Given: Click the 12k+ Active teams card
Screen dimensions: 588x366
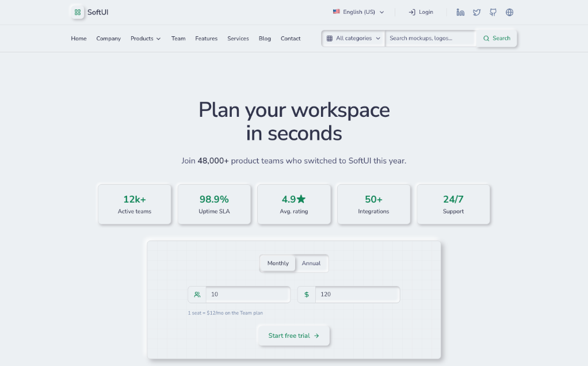Looking at the screenshot, I should click(135, 204).
